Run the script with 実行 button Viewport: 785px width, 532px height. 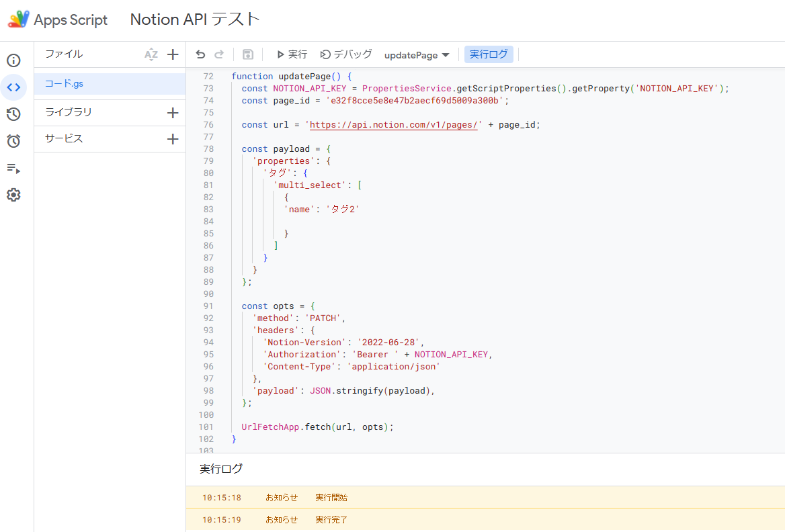tap(292, 54)
